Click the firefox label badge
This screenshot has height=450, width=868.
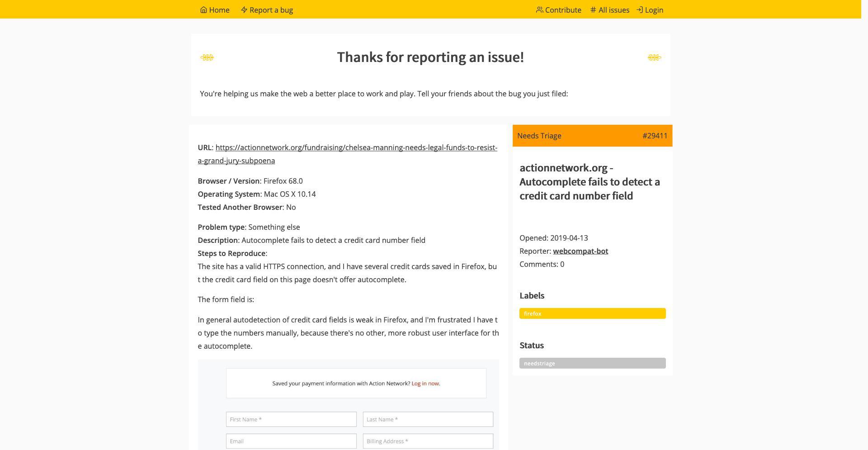point(592,313)
